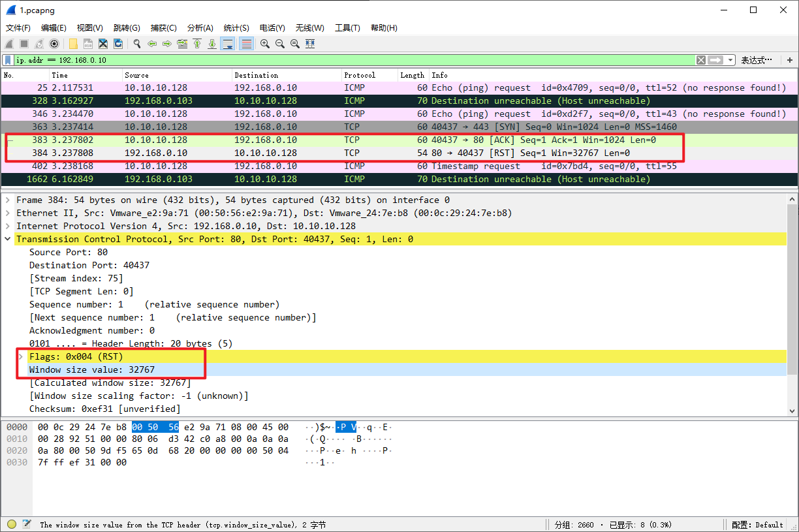Jump to the first packet
Screen dimensions: 799x532
197,44
